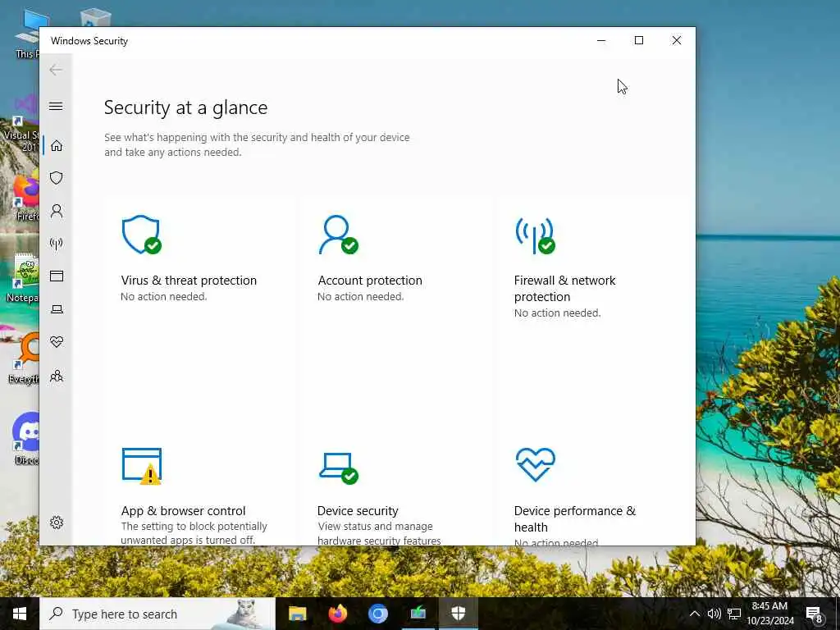Click 'No action needed.' under Firewall & network protection
The image size is (840, 630).
(x=557, y=313)
